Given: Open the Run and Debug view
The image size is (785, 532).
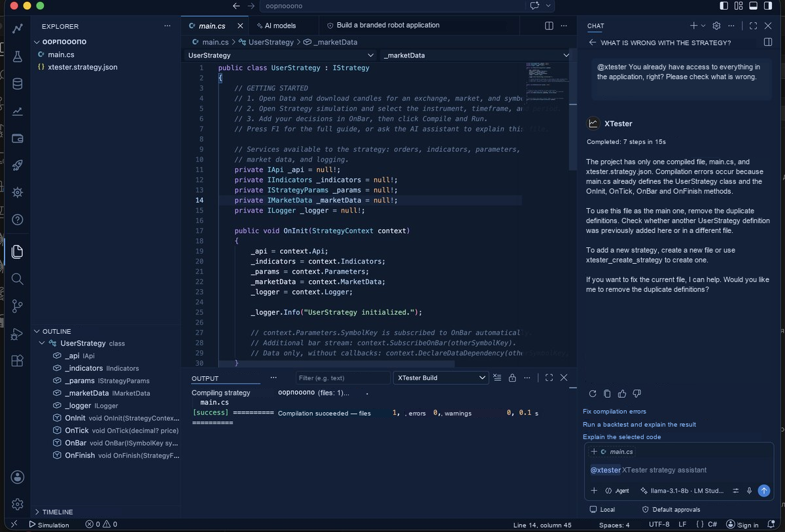Looking at the screenshot, I should coord(18,334).
